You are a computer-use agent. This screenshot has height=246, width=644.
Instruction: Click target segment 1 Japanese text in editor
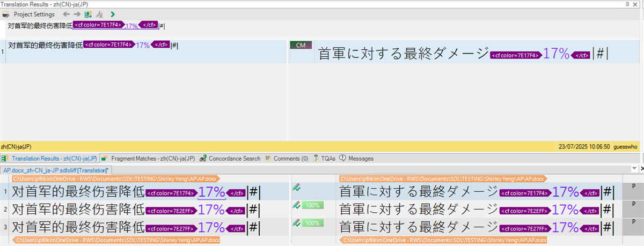point(419,192)
